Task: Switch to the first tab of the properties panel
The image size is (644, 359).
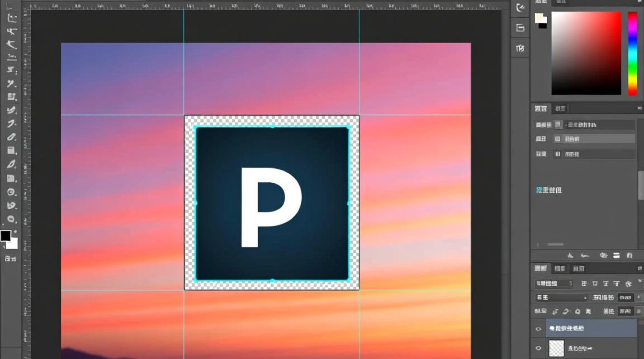Action: tap(540, 109)
